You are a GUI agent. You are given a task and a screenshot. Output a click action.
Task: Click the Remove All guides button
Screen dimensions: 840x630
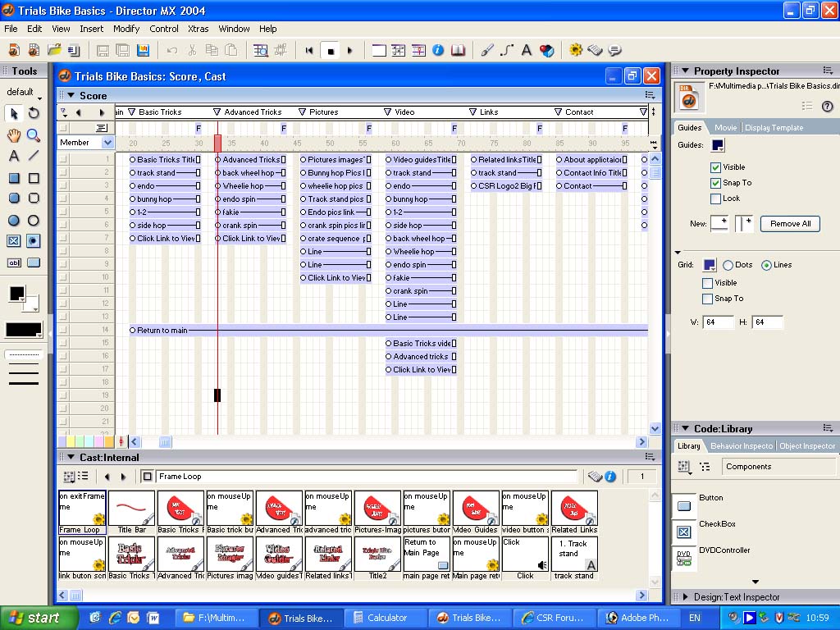790,224
